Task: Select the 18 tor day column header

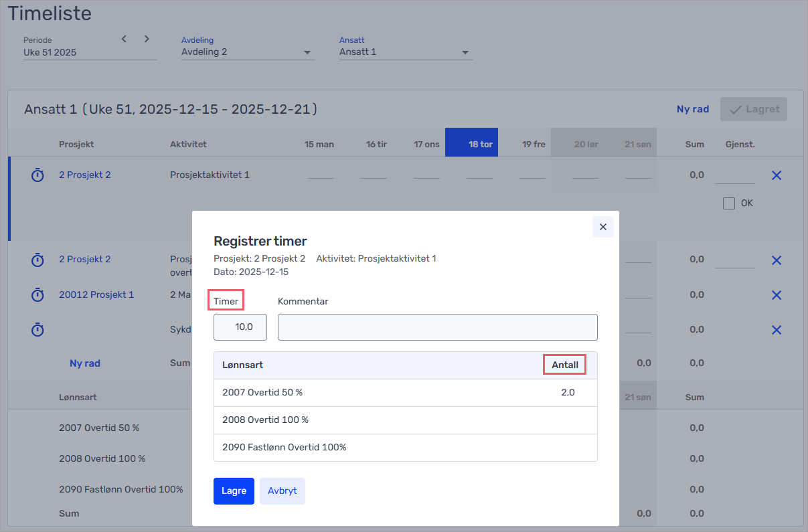Action: click(472, 144)
